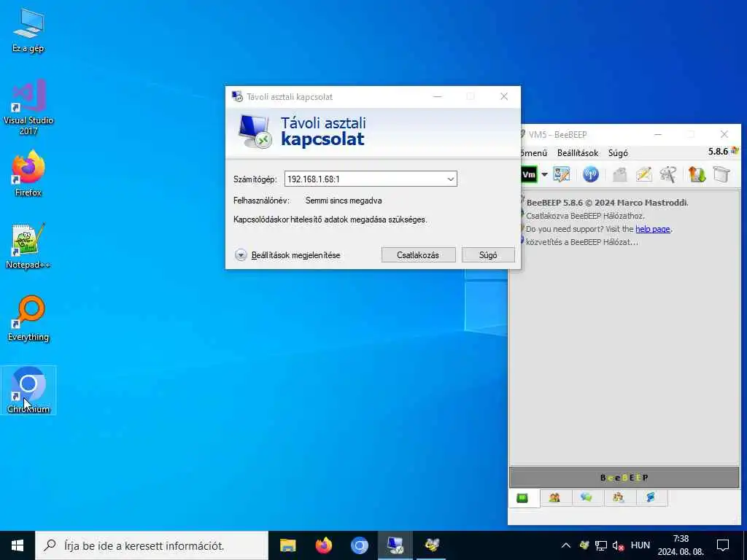Open the file transfer arrows icon in BeeBEEP
The height and width of the screenshot is (560, 747).
697,174
